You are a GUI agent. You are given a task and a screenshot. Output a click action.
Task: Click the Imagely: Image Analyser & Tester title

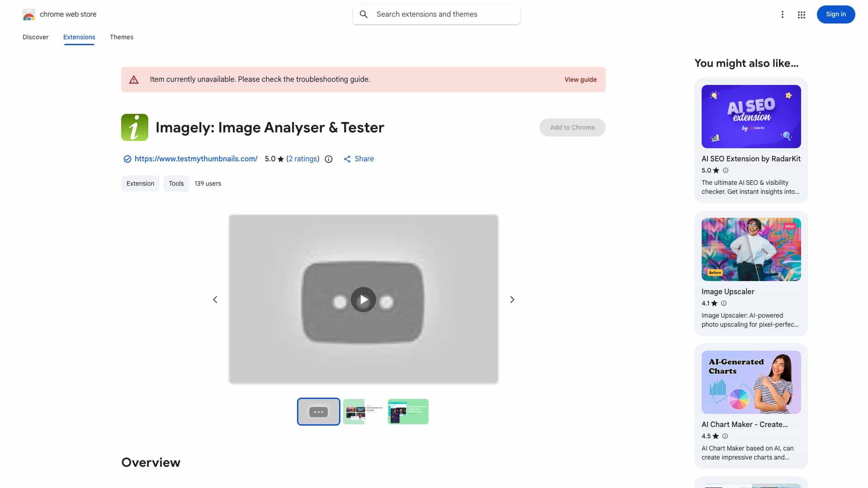click(270, 127)
